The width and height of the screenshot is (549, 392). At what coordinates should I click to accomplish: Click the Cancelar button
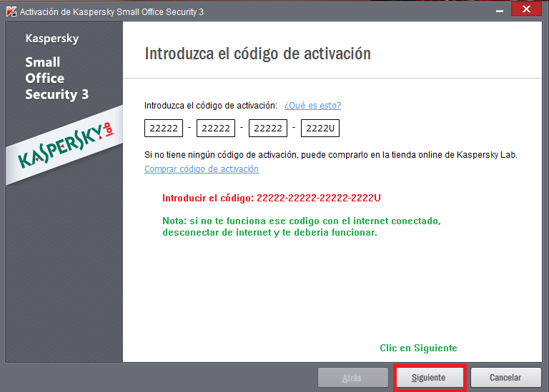coord(505,377)
